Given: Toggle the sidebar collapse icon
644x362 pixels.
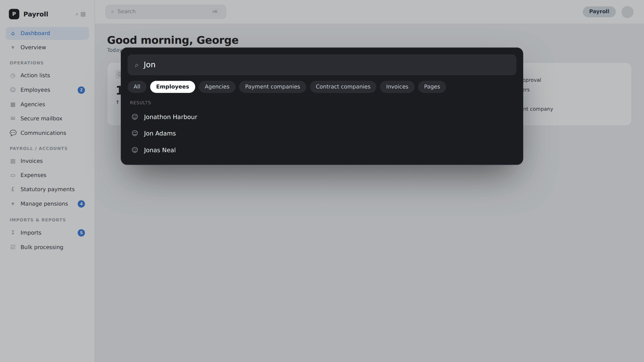Looking at the screenshot, I should pos(83,14).
